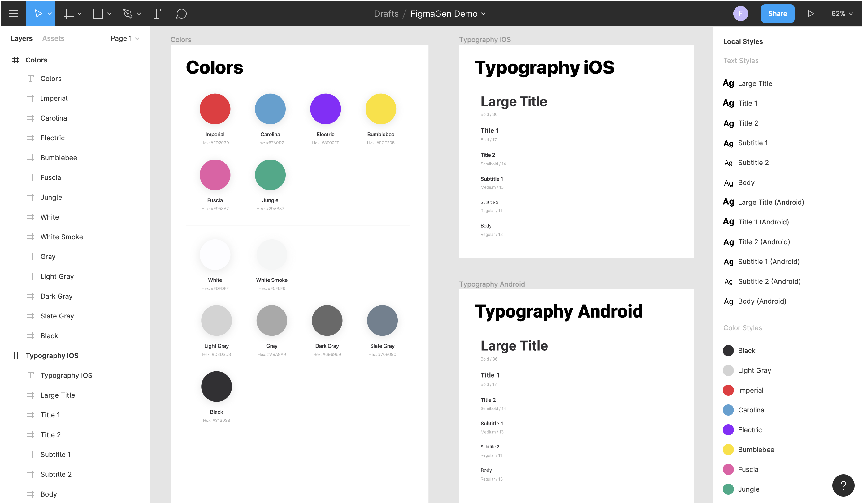The width and height of the screenshot is (863, 504).
Task: Click the Share button
Action: coord(778,13)
